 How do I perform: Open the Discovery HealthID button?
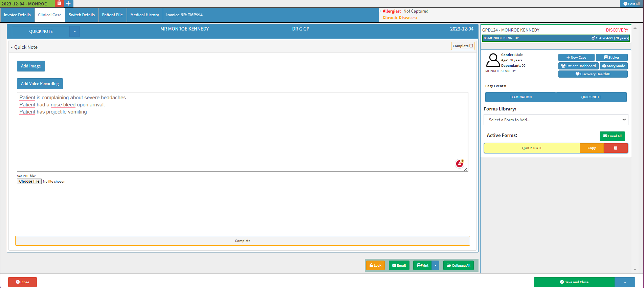(593, 74)
